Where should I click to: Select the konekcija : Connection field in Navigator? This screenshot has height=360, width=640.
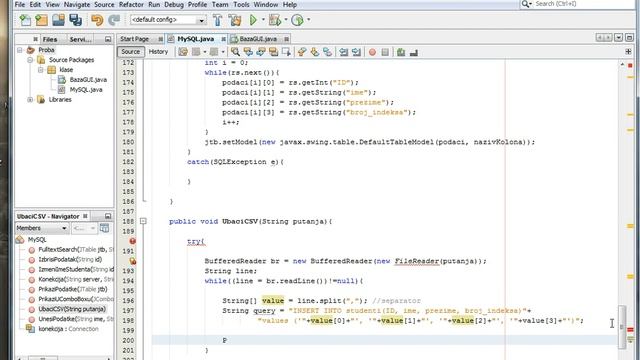click(x=63, y=329)
